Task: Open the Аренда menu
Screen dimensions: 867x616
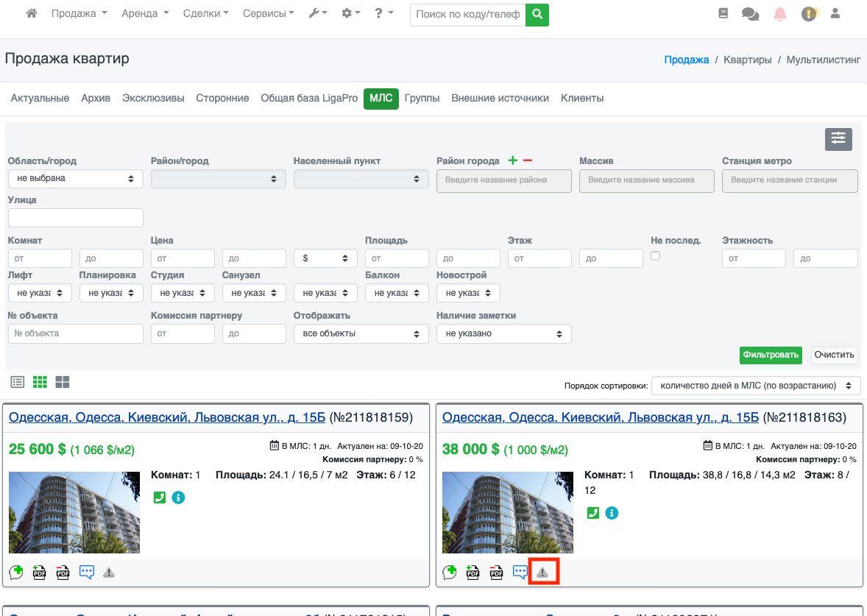Action: click(x=145, y=14)
